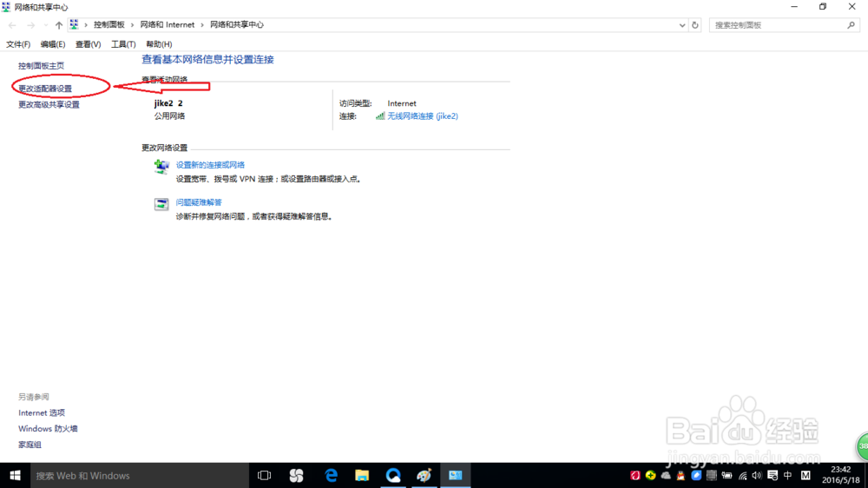The image size is (868, 488).
Task: Click the active Control Panel taskbar button
Action: click(456, 476)
